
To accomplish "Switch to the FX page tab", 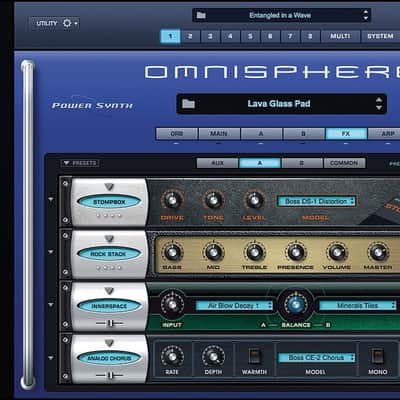I will (x=346, y=134).
